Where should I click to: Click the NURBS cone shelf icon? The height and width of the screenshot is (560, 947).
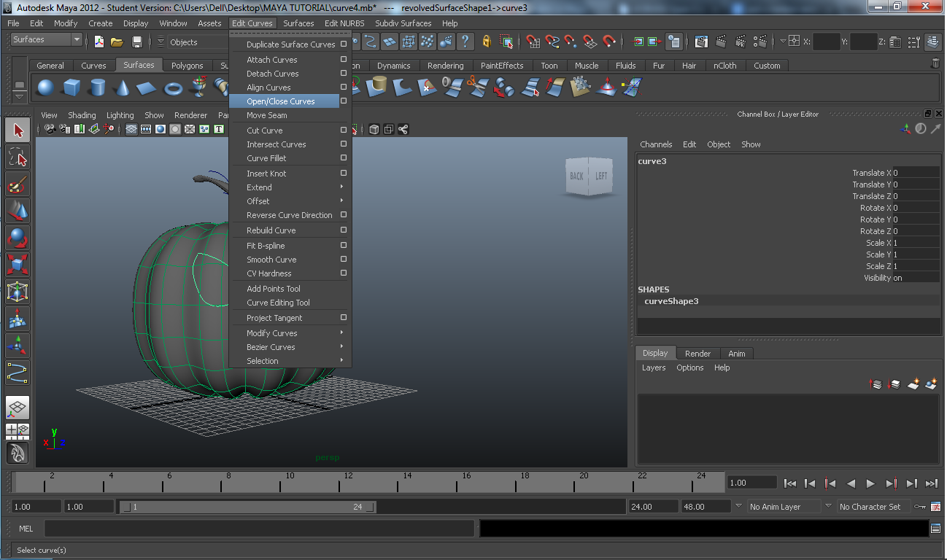[122, 88]
